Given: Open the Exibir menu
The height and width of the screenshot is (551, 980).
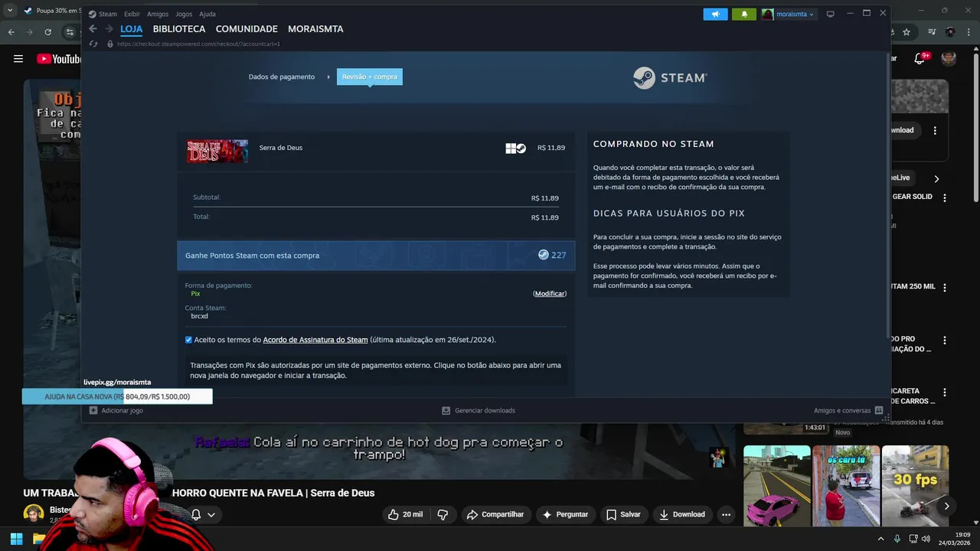Looking at the screenshot, I should point(132,14).
